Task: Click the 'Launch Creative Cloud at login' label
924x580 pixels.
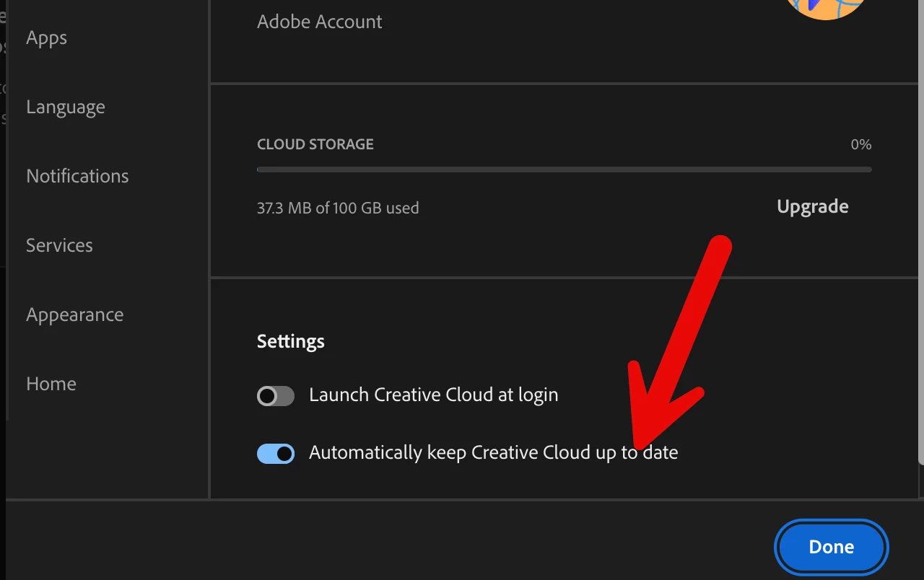Action: click(x=434, y=395)
